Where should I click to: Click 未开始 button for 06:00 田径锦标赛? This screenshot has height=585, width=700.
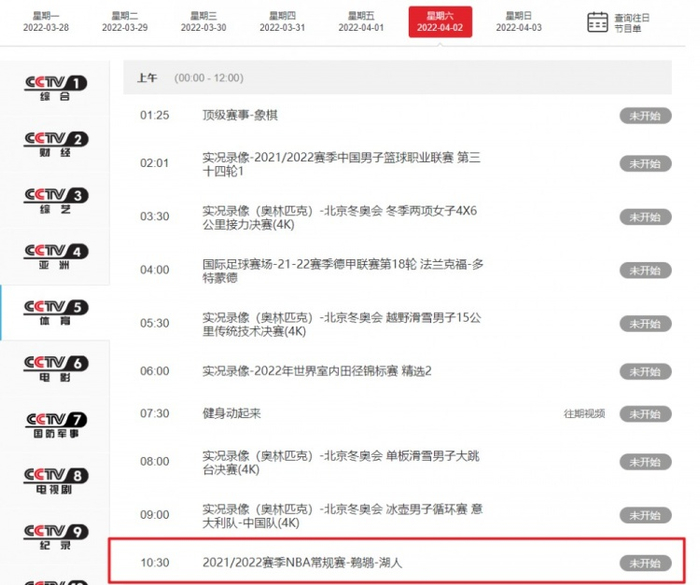pyautogui.click(x=645, y=372)
